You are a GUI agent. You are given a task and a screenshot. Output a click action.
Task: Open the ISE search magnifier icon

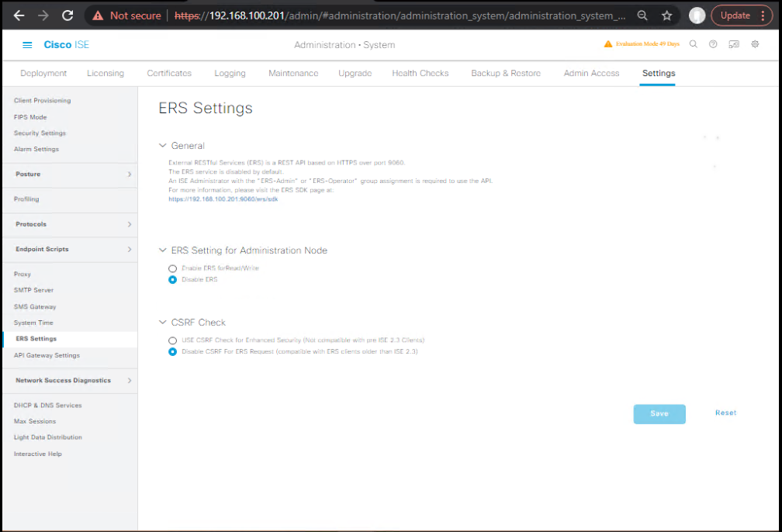694,44
